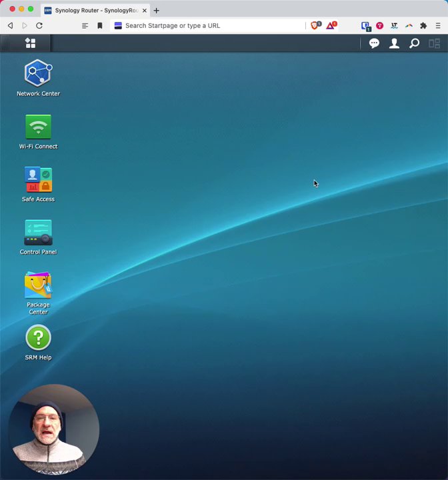This screenshot has height=480, width=448.
Task: Open Brave Rewards triangle icon
Action: tap(331, 25)
